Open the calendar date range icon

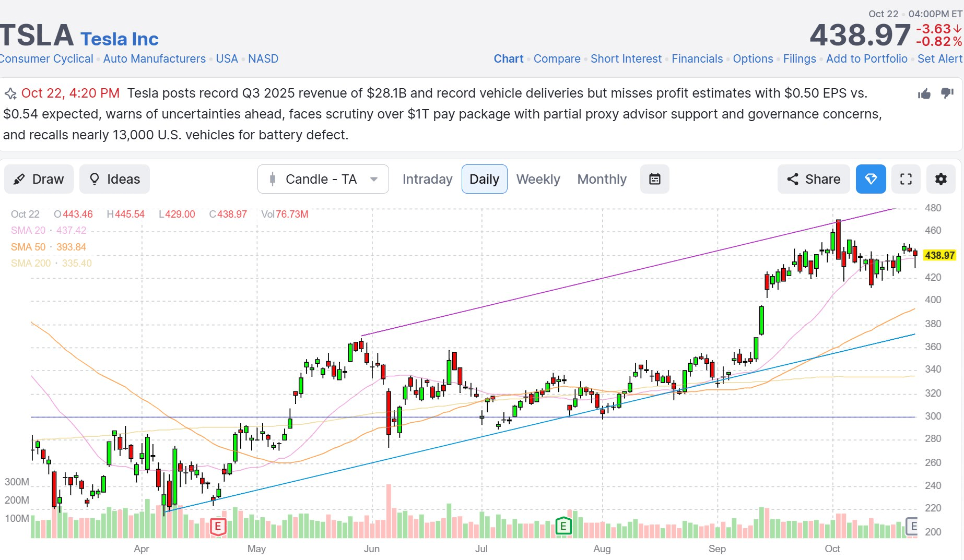[654, 179]
